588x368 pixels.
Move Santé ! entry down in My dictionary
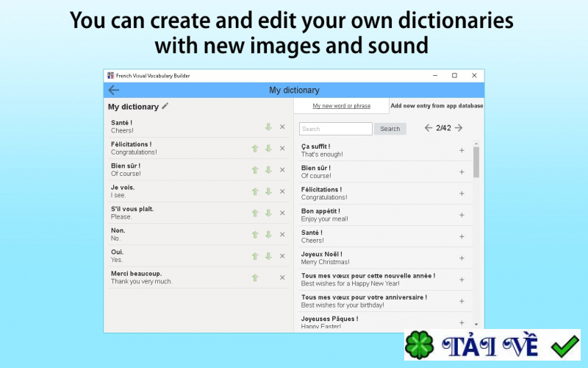[268, 127]
